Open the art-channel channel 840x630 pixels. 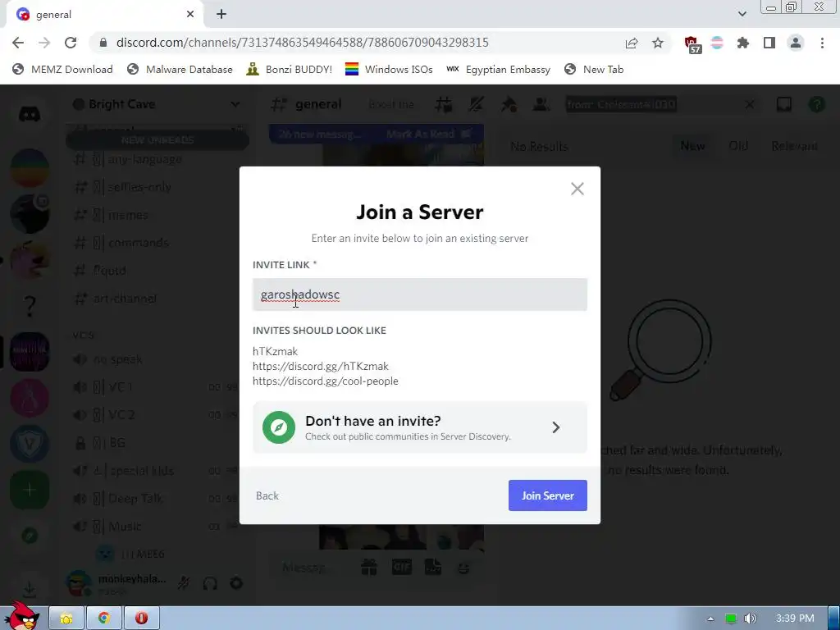click(x=157, y=299)
